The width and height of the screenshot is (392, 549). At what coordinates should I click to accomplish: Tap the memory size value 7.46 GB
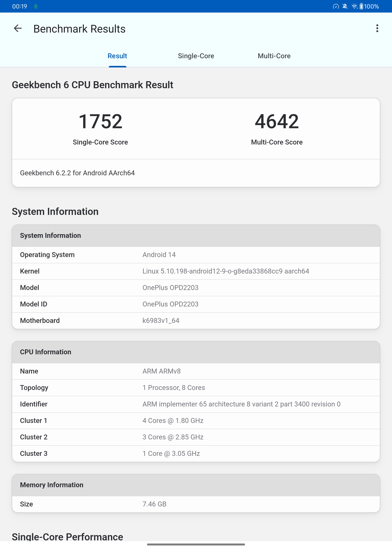154,504
